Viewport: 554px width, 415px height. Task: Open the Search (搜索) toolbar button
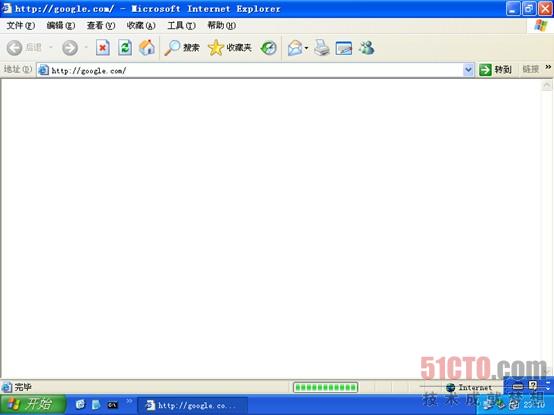pos(182,48)
